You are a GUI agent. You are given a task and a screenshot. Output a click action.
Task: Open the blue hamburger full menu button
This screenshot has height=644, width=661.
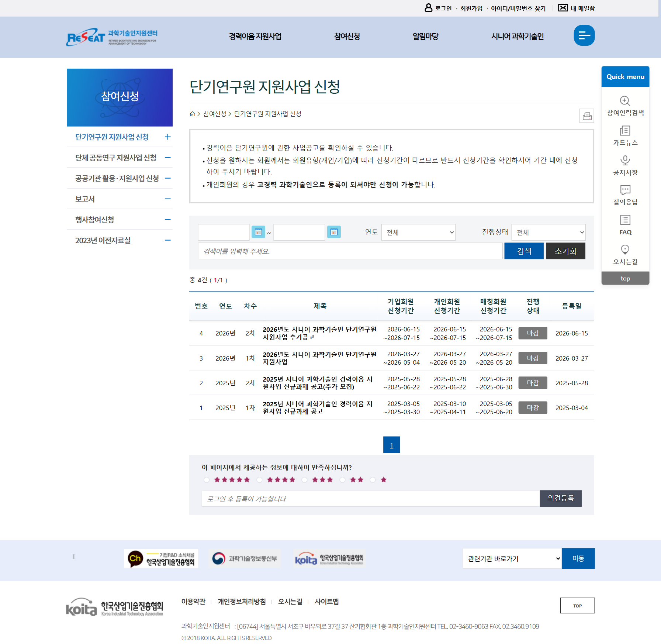(x=584, y=35)
